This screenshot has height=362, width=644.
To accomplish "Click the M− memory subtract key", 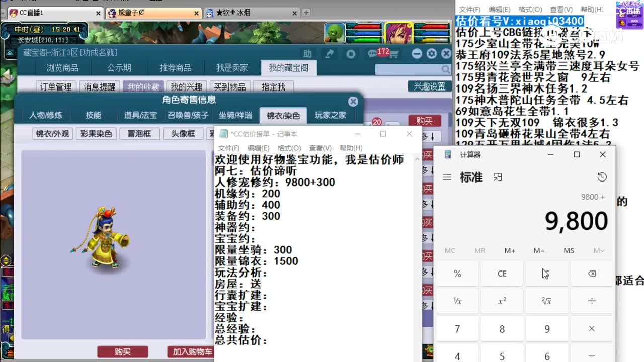I will 539,250.
